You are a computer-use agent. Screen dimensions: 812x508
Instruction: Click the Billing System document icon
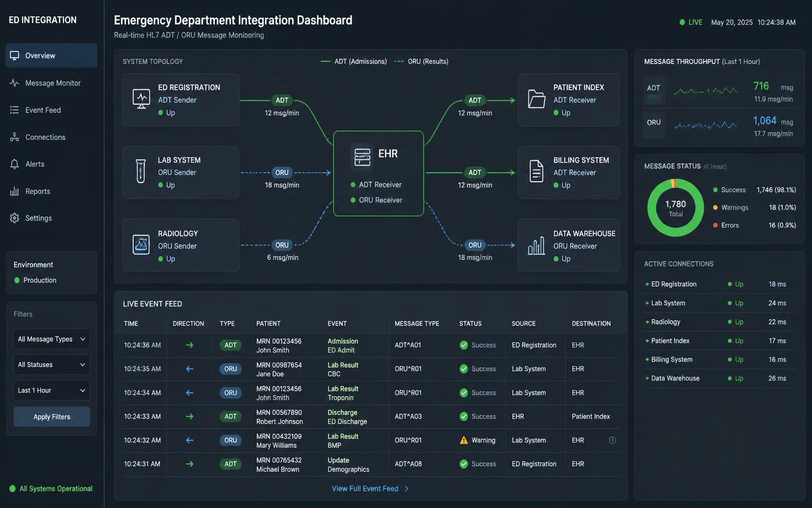pyautogui.click(x=537, y=171)
